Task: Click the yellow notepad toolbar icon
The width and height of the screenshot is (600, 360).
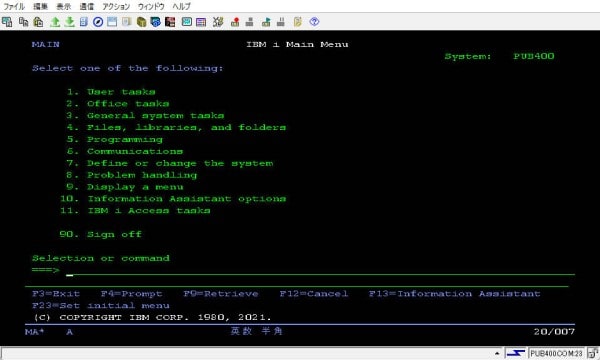Action: point(298,22)
